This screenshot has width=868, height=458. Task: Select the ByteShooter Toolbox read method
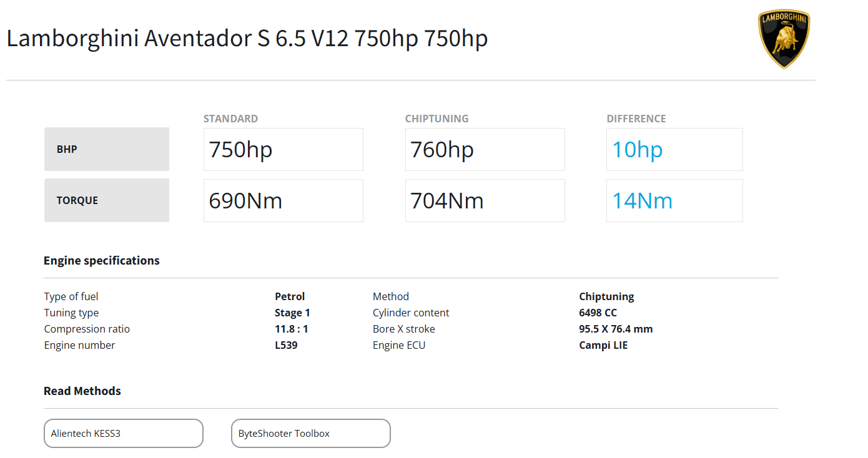click(310, 433)
